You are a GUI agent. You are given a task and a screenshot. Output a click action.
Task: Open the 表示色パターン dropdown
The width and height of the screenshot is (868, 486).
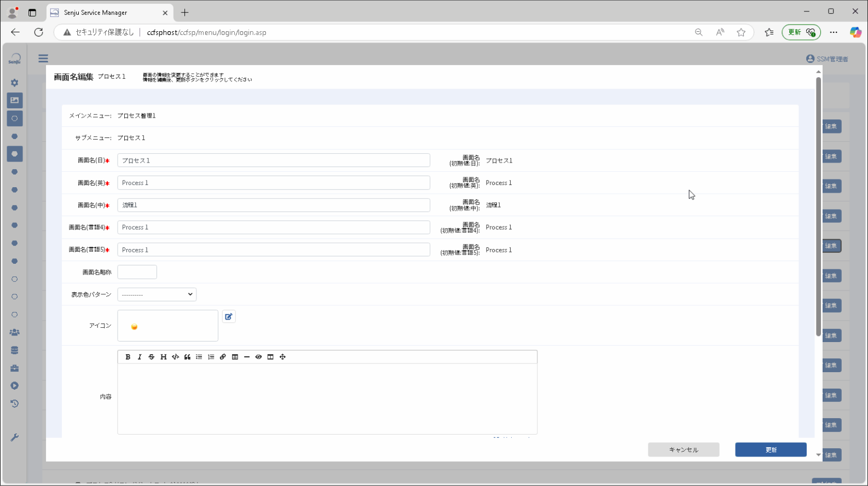pyautogui.click(x=157, y=294)
